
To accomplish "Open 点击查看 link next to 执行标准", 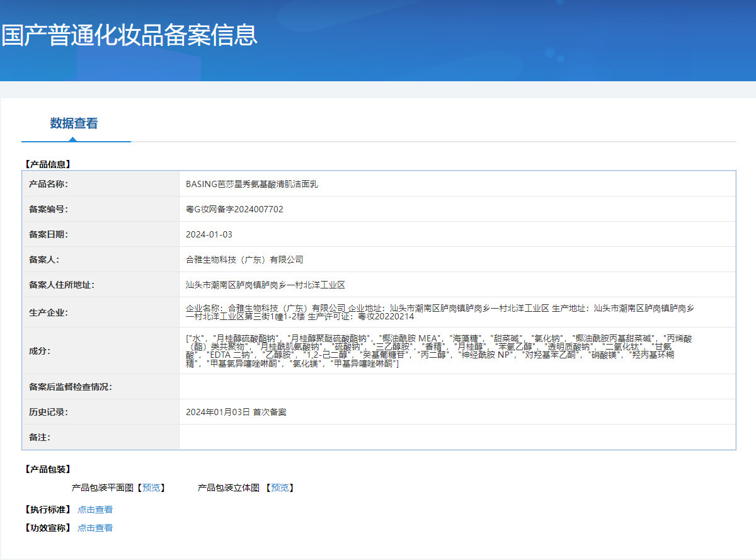I will coord(95,510).
